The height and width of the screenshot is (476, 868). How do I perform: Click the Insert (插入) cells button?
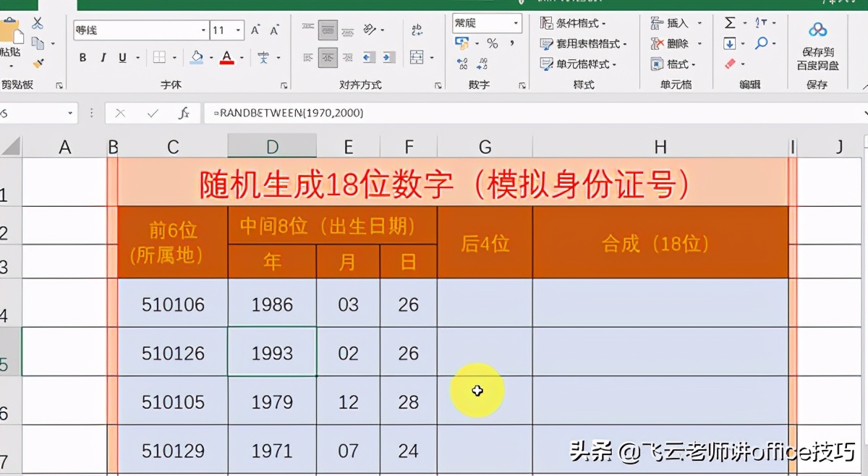(x=671, y=23)
